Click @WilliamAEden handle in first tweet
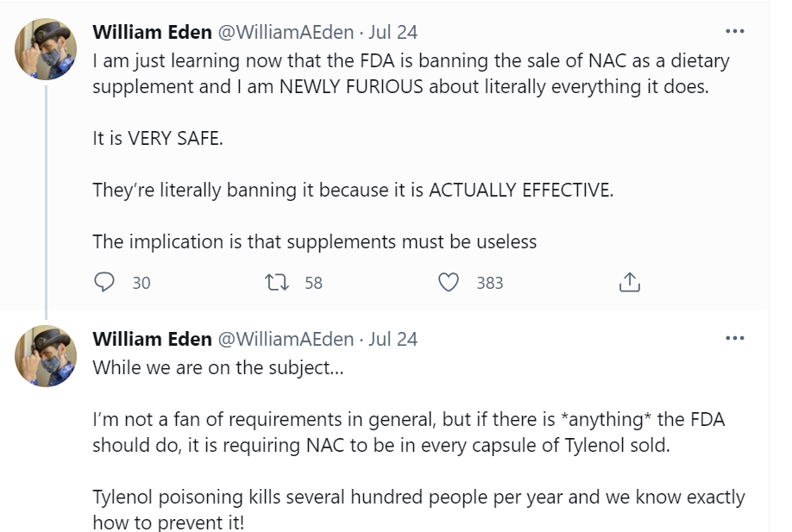This screenshot has width=792, height=532. pyautogui.click(x=285, y=32)
